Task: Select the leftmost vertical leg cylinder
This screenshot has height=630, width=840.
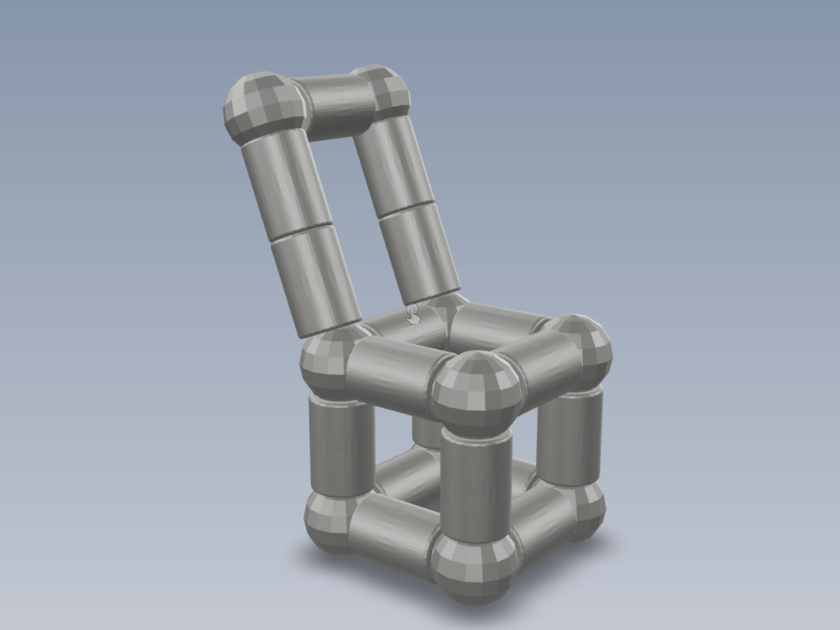Action: click(341, 446)
